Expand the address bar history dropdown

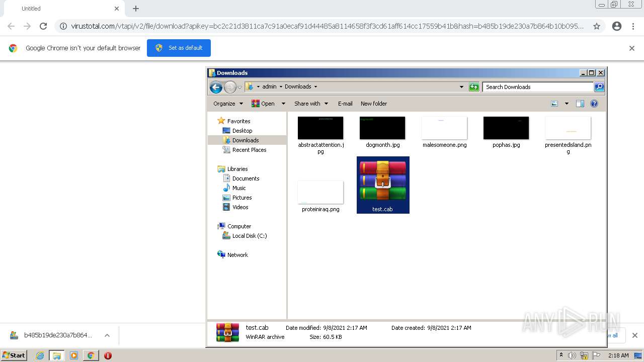(x=461, y=87)
